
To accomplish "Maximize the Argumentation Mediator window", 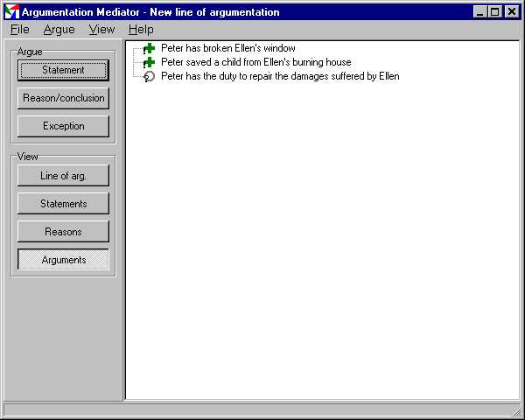I will pyautogui.click(x=496, y=12).
